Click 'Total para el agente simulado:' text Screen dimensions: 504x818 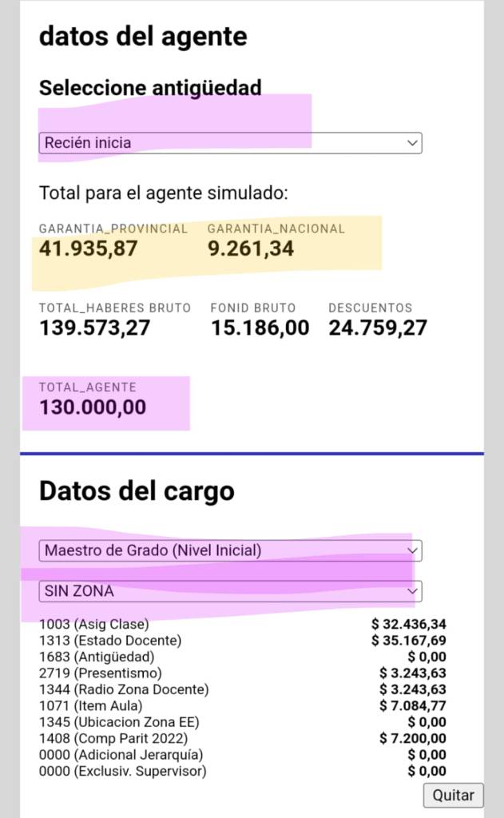tap(163, 193)
